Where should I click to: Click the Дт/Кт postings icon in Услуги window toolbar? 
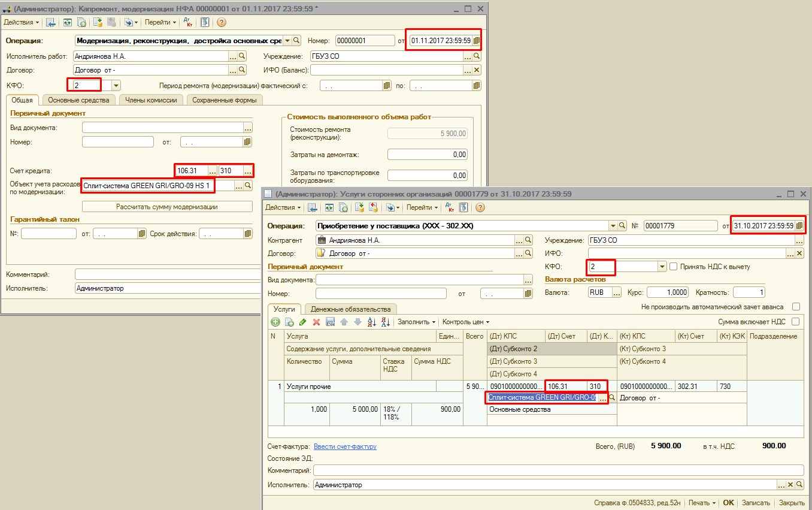coord(449,208)
